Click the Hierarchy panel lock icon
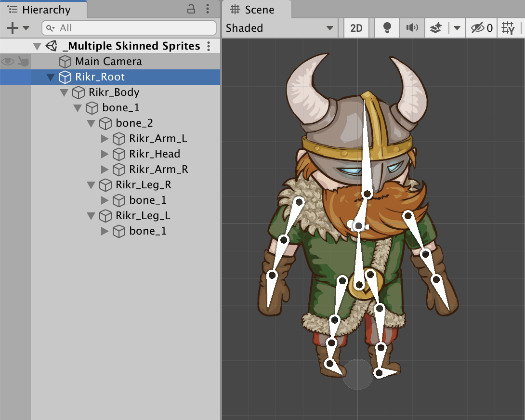Screen dimensions: 525x420 (x=191, y=9)
